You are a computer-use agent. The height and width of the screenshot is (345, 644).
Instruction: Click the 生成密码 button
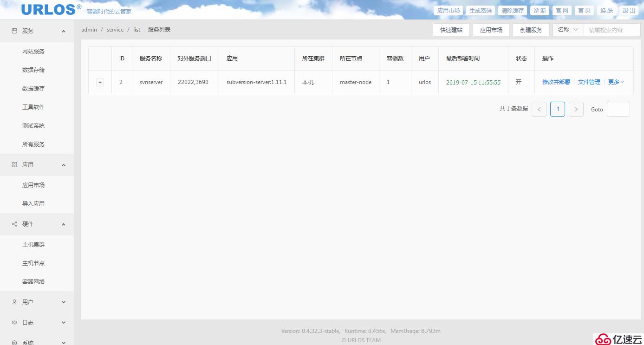point(481,11)
